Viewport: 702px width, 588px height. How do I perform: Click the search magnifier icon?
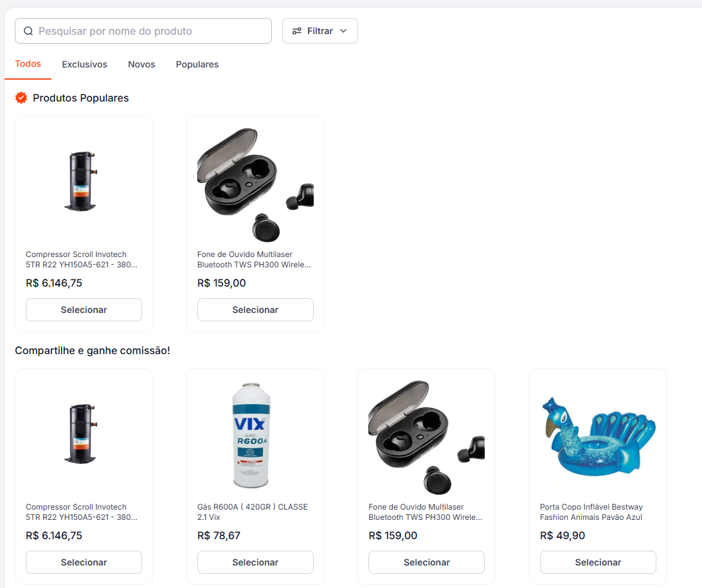coord(28,31)
